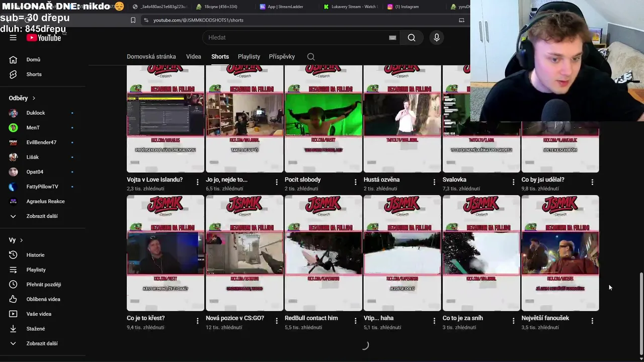Open the on-screen keyboard icon in search
The image size is (644, 362).
coord(392,38)
